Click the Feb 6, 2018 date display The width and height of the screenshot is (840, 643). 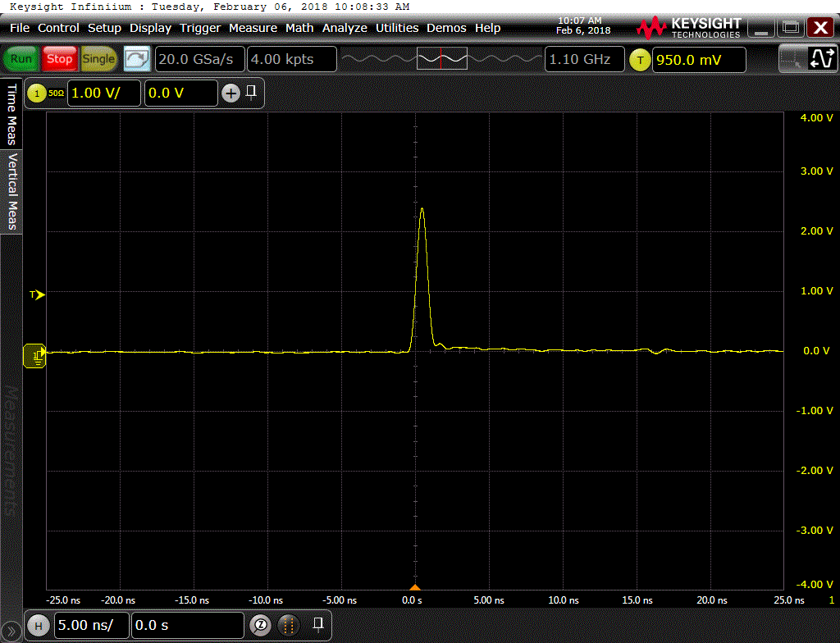click(x=583, y=30)
